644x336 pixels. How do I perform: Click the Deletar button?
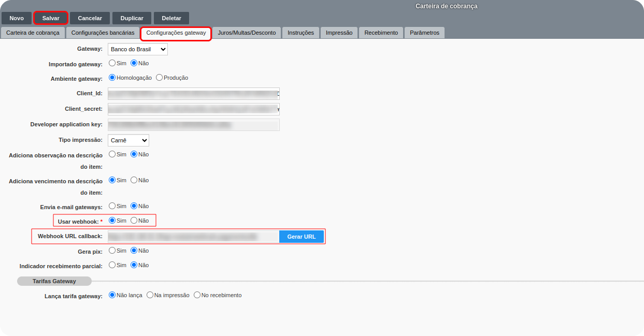pyautogui.click(x=171, y=18)
